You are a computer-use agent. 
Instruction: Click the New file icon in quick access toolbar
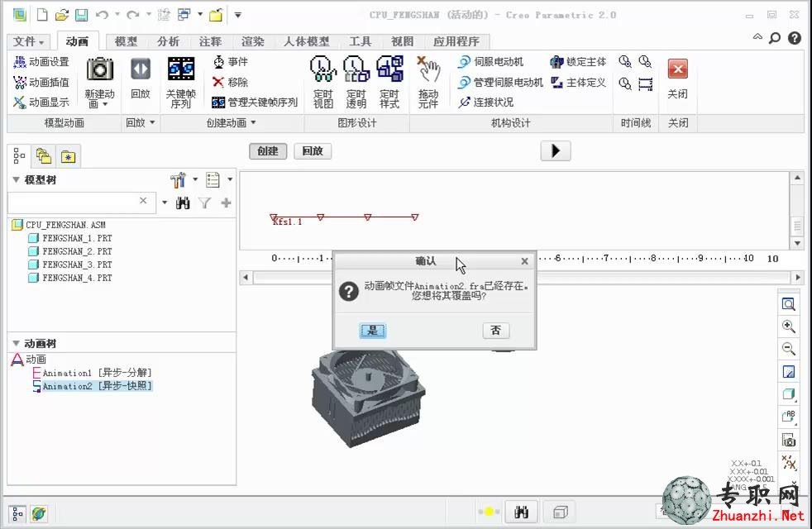click(42, 15)
